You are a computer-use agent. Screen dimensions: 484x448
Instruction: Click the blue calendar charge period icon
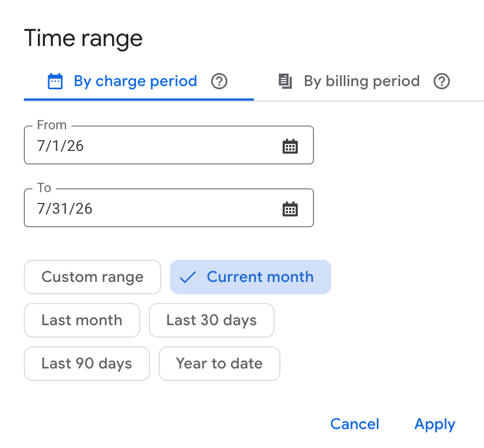pyautogui.click(x=55, y=82)
